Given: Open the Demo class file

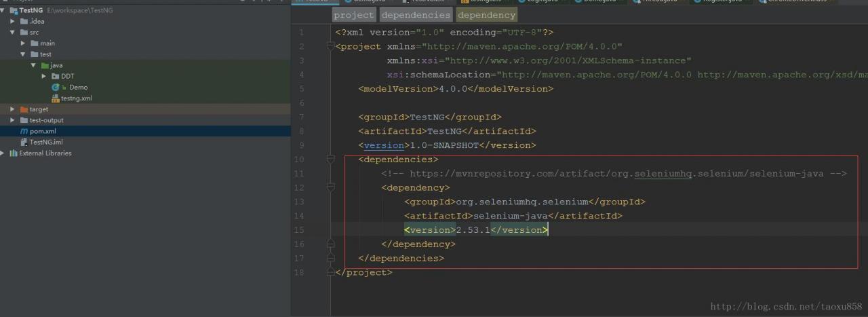Looking at the screenshot, I should [78, 87].
